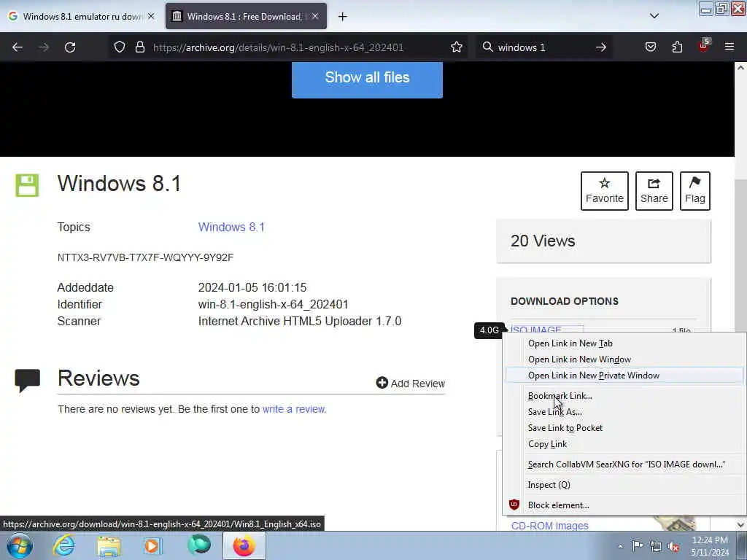
Task: Reload the page with the refresh icon
Action: [70, 47]
